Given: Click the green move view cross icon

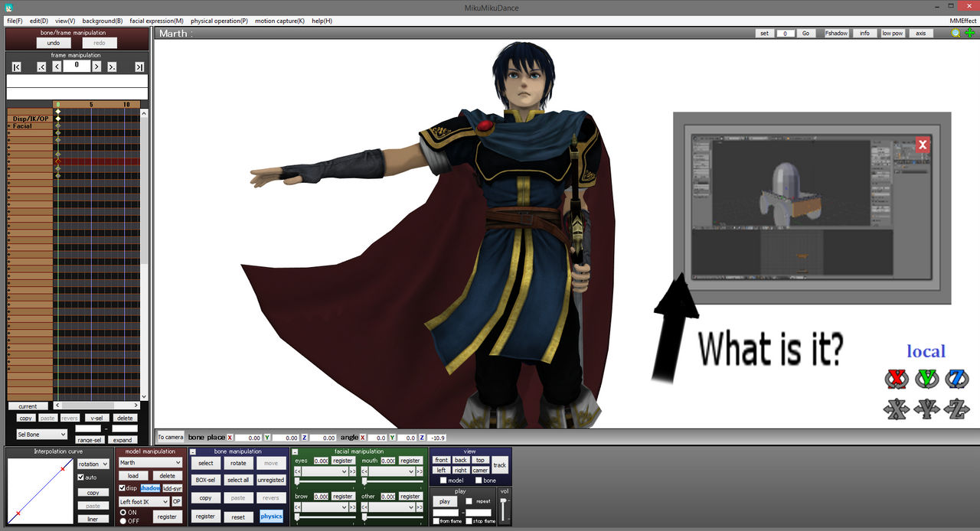Looking at the screenshot, I should pyautogui.click(x=969, y=33).
